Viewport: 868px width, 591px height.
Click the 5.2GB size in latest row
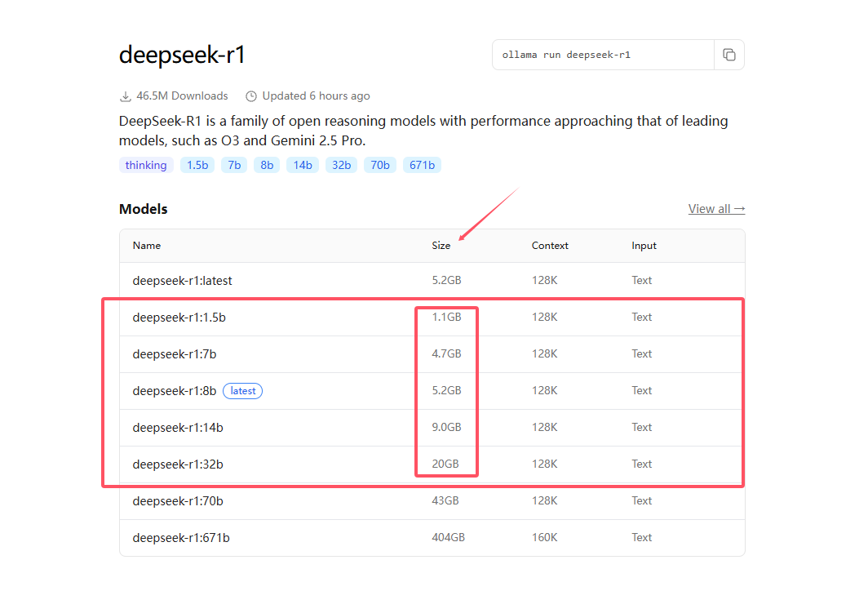(447, 280)
